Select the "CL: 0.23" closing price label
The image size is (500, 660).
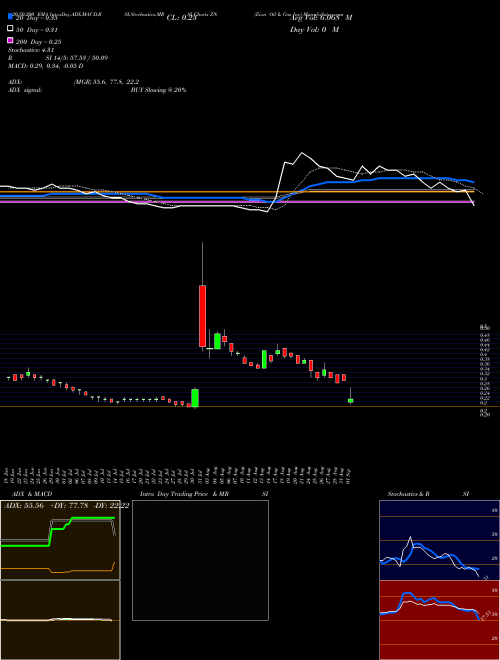click(181, 18)
